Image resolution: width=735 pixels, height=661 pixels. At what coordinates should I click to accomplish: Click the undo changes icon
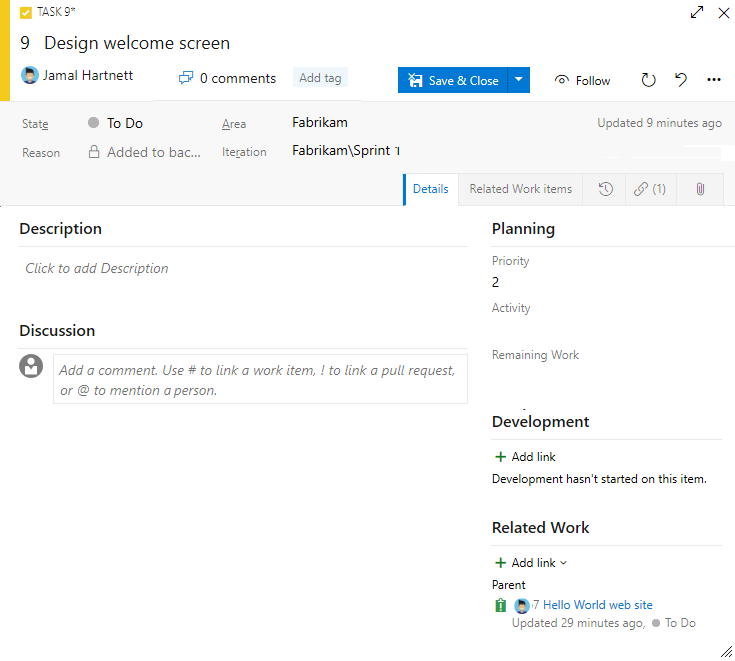click(681, 80)
